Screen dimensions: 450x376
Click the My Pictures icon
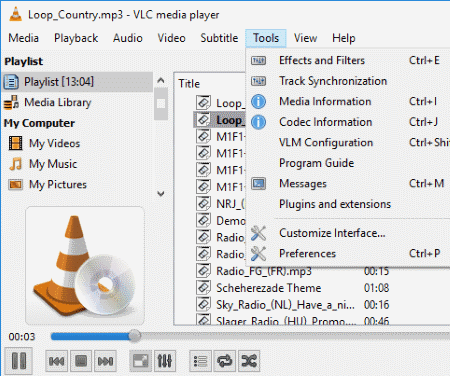pos(15,185)
